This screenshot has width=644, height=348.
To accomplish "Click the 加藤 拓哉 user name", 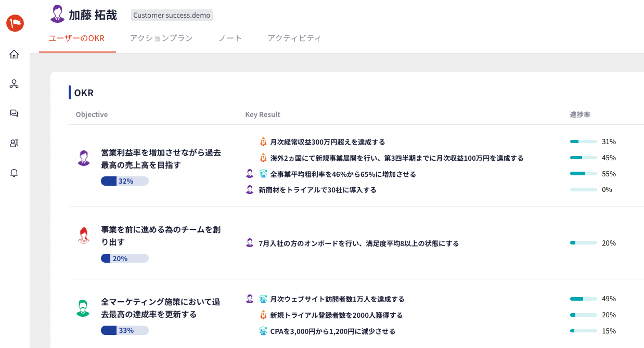I will 93,15.
